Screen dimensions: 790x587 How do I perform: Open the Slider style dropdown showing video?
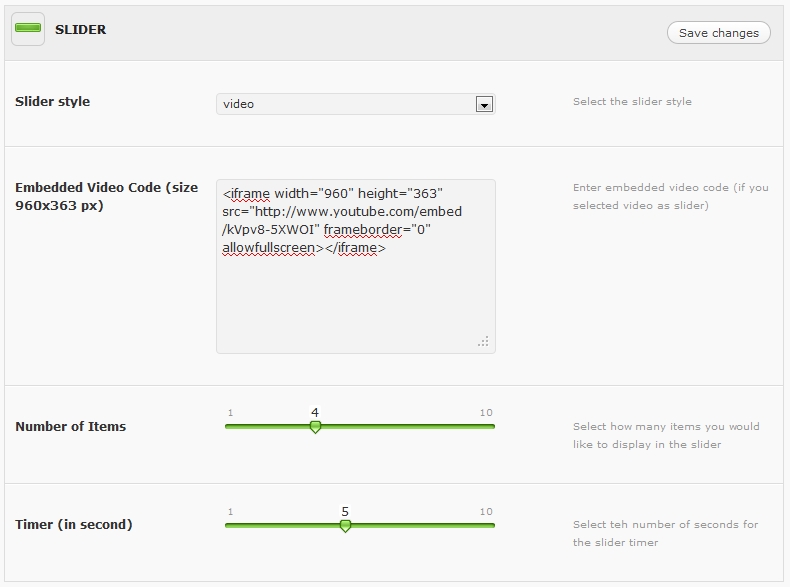tap(345, 104)
